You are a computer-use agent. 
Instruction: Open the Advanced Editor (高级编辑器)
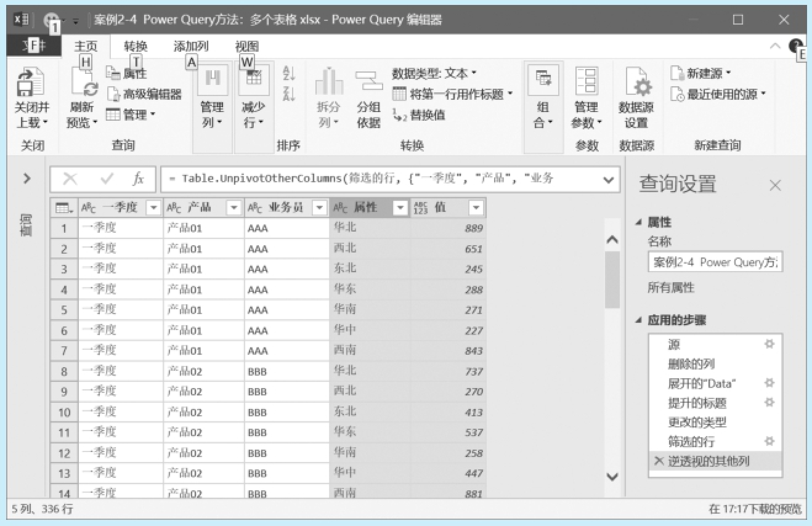145,94
